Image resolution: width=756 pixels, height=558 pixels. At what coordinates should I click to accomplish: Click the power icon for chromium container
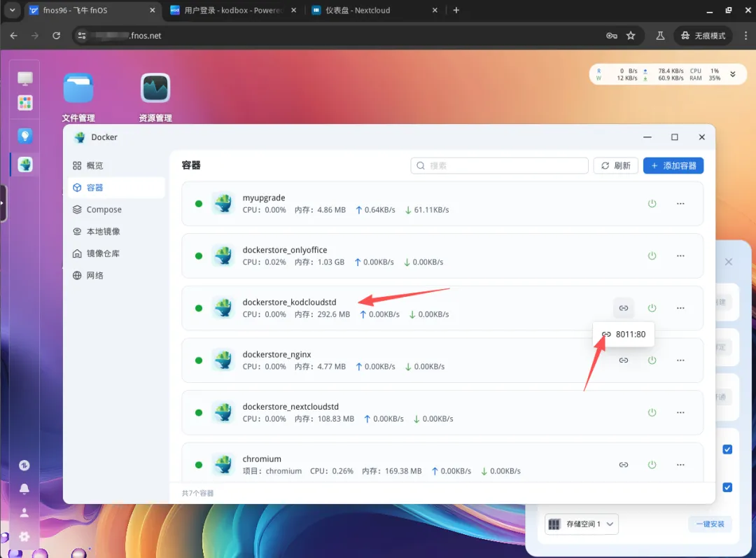click(x=652, y=465)
